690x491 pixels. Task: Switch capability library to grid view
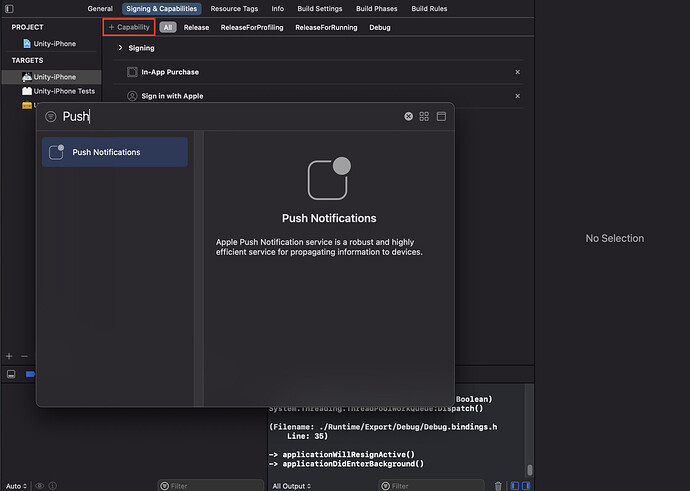pos(424,116)
